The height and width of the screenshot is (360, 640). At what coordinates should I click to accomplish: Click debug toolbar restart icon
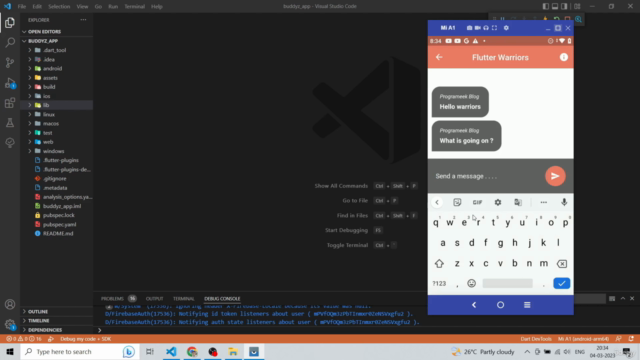pyautogui.click(x=557, y=19)
